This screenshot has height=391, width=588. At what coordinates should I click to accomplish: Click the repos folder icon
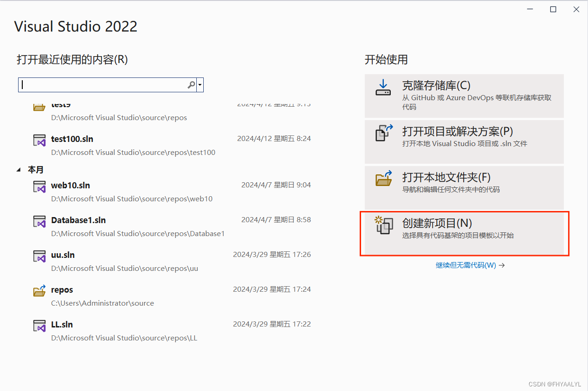point(39,290)
